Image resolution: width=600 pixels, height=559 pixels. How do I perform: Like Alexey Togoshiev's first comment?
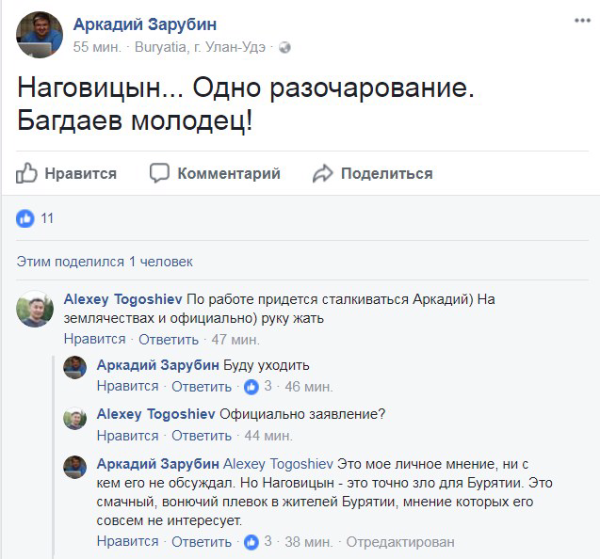point(95,339)
